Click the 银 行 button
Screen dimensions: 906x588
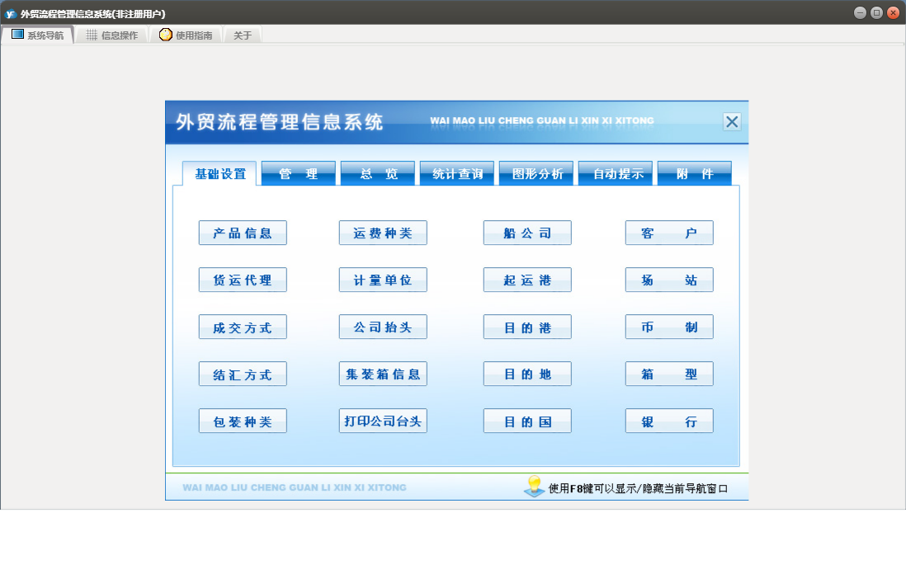669,421
